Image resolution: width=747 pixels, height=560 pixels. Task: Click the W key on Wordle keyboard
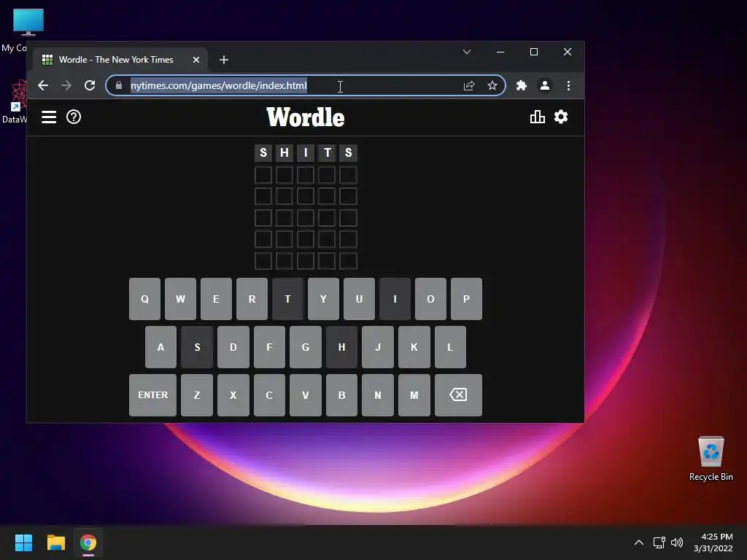pyautogui.click(x=181, y=299)
